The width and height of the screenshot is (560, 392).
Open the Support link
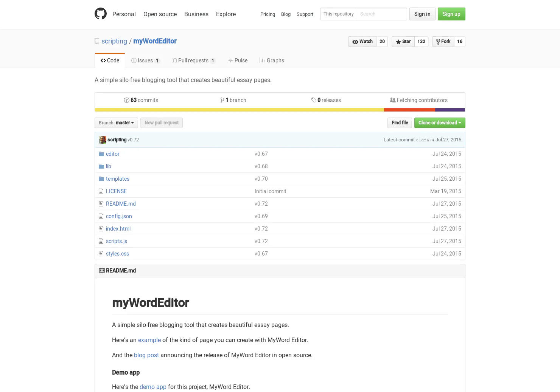(305, 14)
